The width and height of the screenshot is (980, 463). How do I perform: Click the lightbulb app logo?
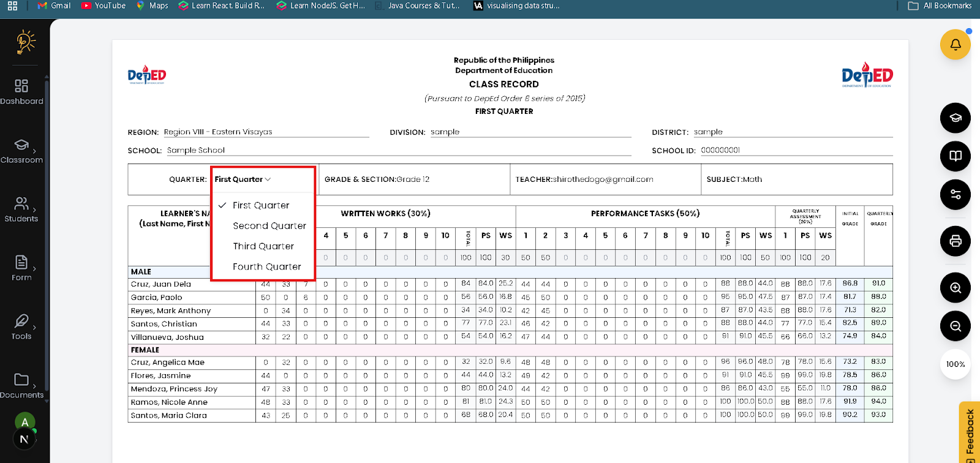coord(25,42)
